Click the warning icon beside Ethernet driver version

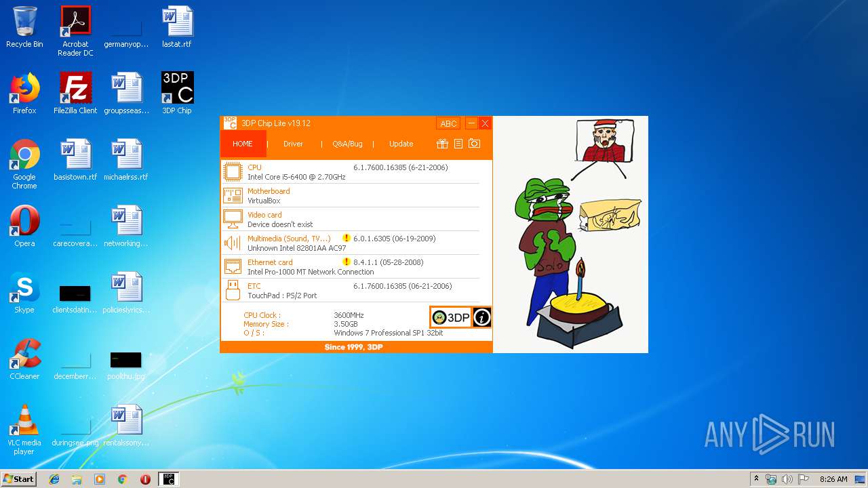click(347, 262)
